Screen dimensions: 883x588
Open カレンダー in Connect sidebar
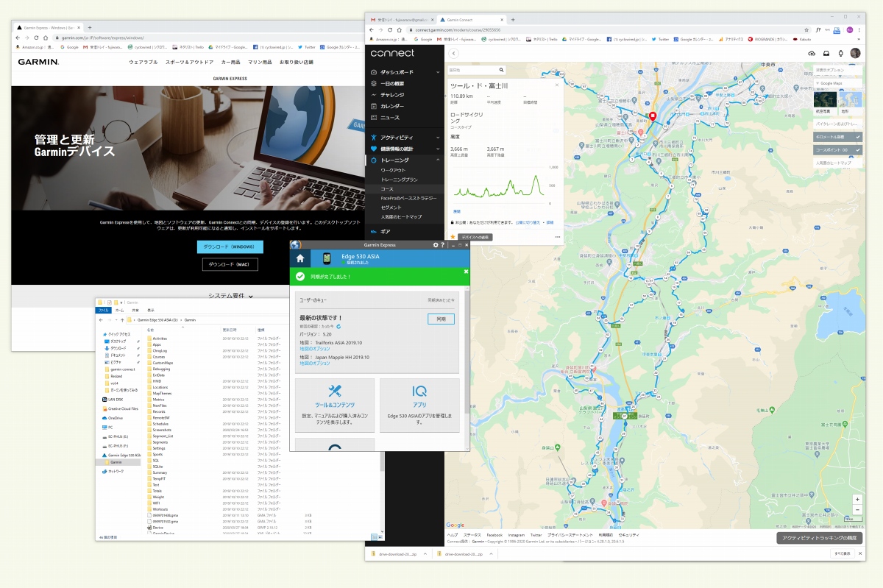pos(392,106)
